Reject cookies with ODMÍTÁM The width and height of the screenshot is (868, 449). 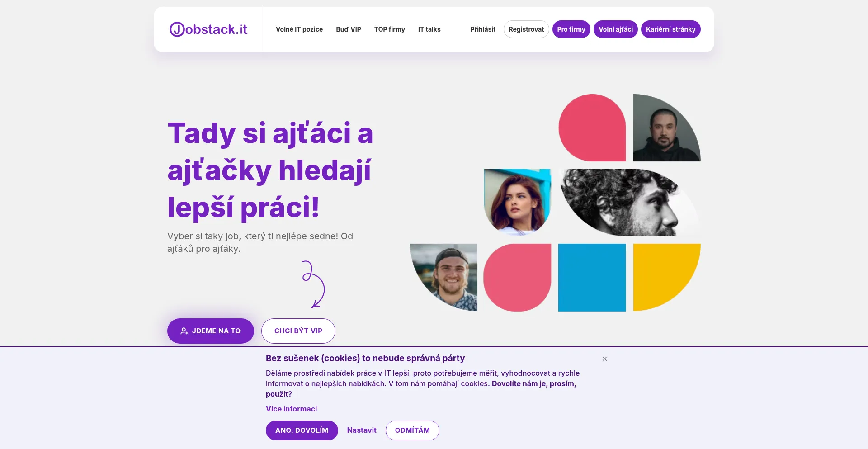point(412,430)
